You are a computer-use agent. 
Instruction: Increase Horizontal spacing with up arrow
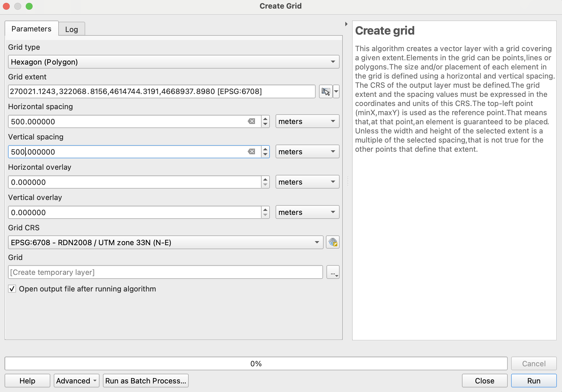point(265,119)
